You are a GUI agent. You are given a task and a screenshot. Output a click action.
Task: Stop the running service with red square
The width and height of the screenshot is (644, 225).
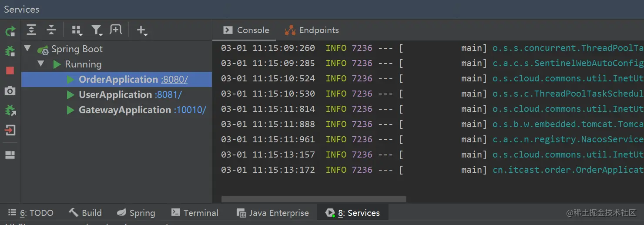coord(10,71)
